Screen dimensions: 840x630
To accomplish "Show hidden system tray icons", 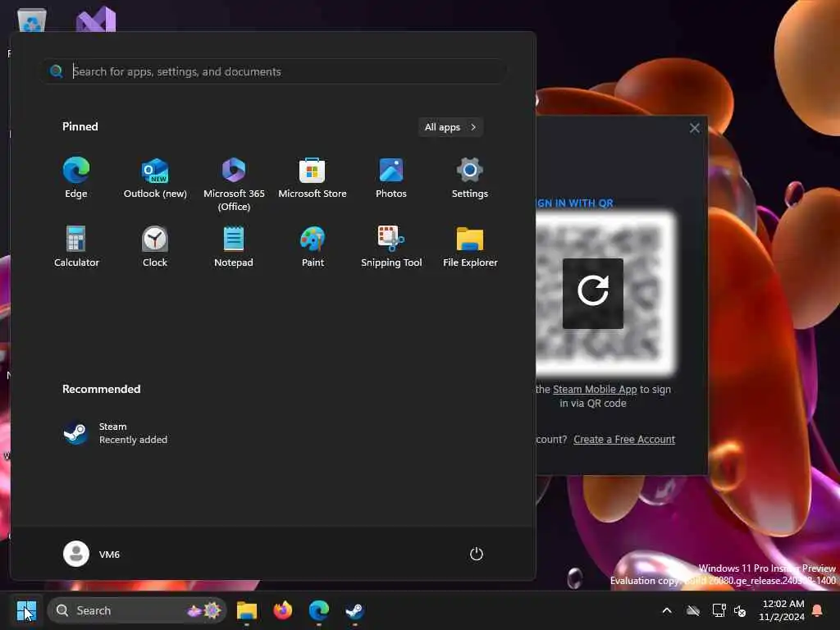I will click(x=667, y=610).
